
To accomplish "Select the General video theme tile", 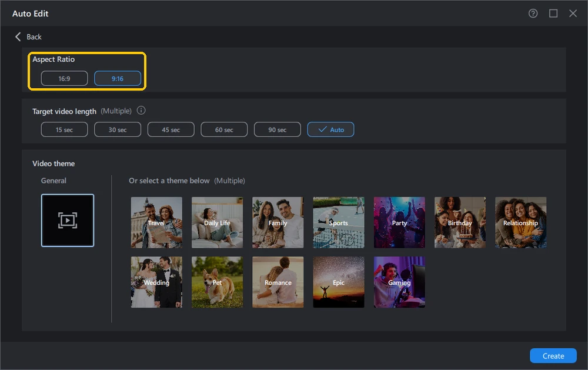I will point(68,220).
